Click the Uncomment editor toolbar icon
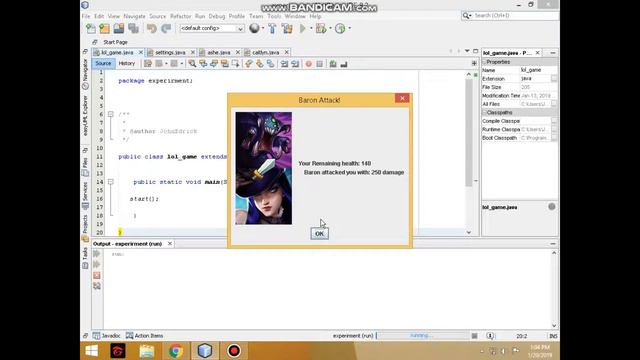 [x=344, y=64]
